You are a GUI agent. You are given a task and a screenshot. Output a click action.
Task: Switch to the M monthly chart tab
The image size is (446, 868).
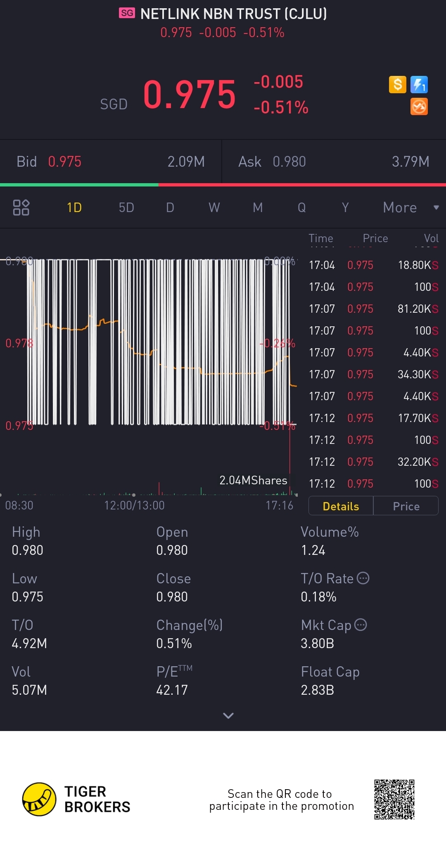point(258,208)
